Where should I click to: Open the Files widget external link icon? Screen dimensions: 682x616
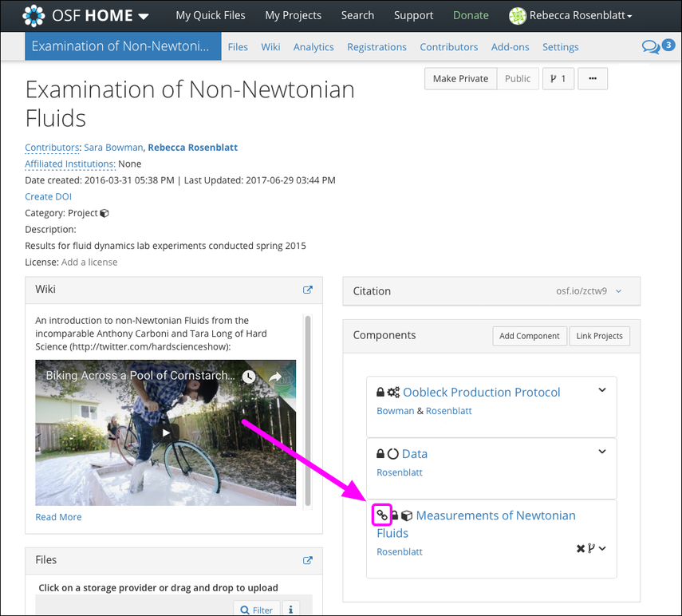[x=308, y=560]
